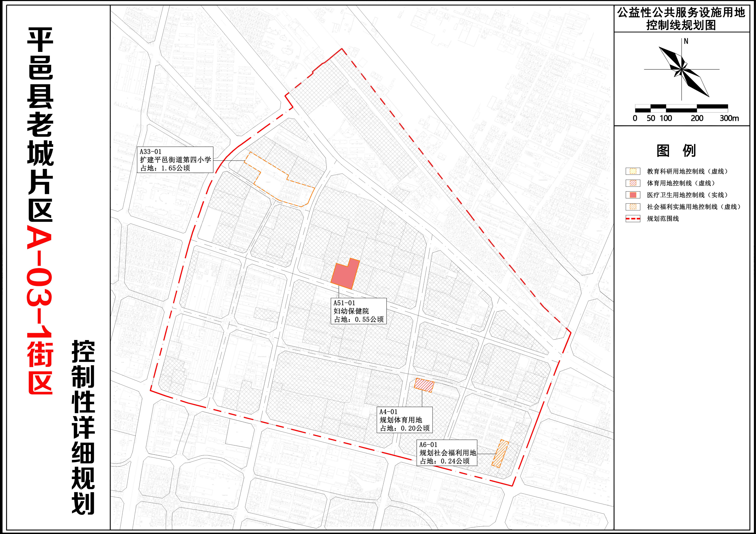Click the 200 scale bar label
Viewport: 756px width, 534px height.
697,118
